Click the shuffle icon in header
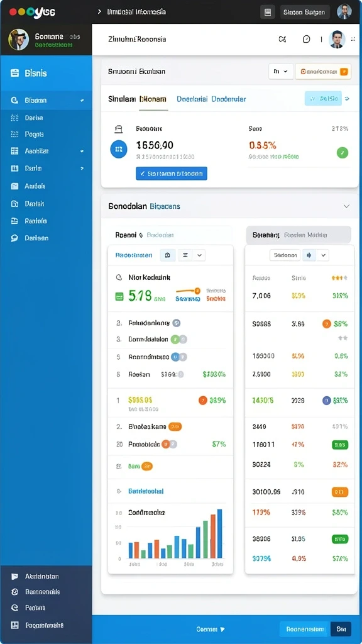362x644 pixels. click(x=282, y=40)
